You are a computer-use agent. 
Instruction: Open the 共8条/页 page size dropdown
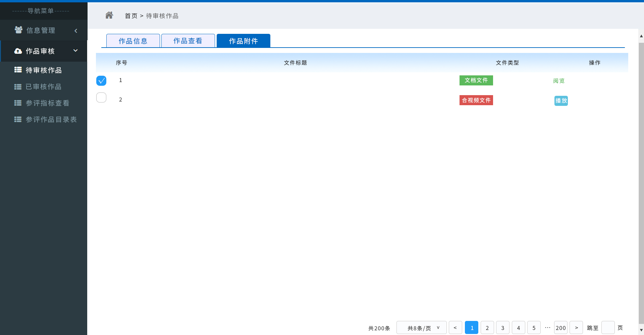421,328
